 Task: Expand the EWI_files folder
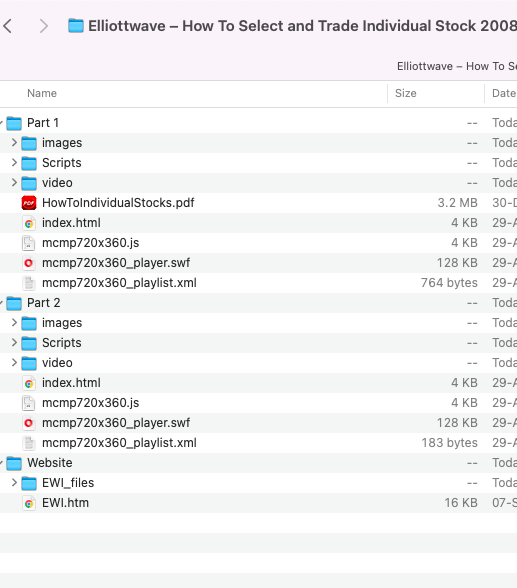14,483
